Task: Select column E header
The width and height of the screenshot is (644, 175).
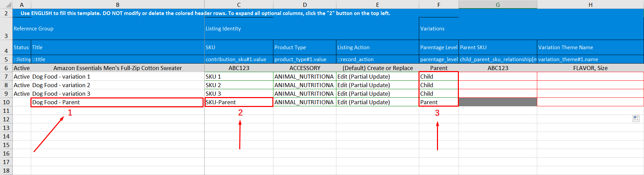Action: click(x=377, y=4)
